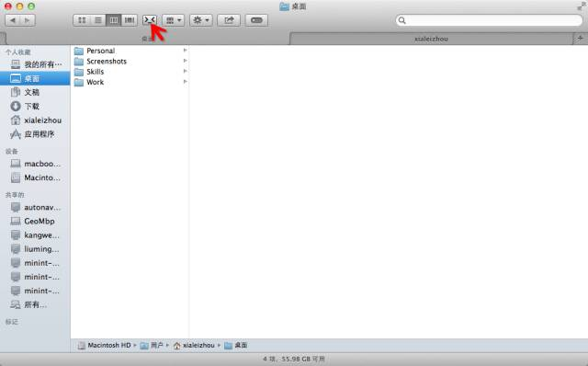
Task: Select the Macinto… disk in sidebar
Action: click(36, 177)
